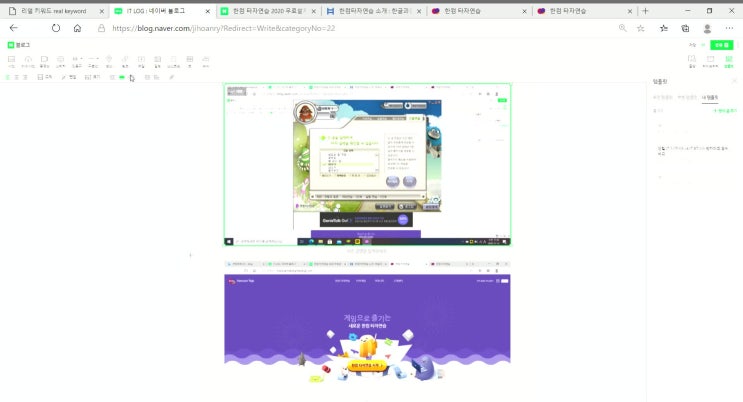Image resolution: width=743 pixels, height=402 pixels.
Task: Open the favorites list icon
Action: 664,28
